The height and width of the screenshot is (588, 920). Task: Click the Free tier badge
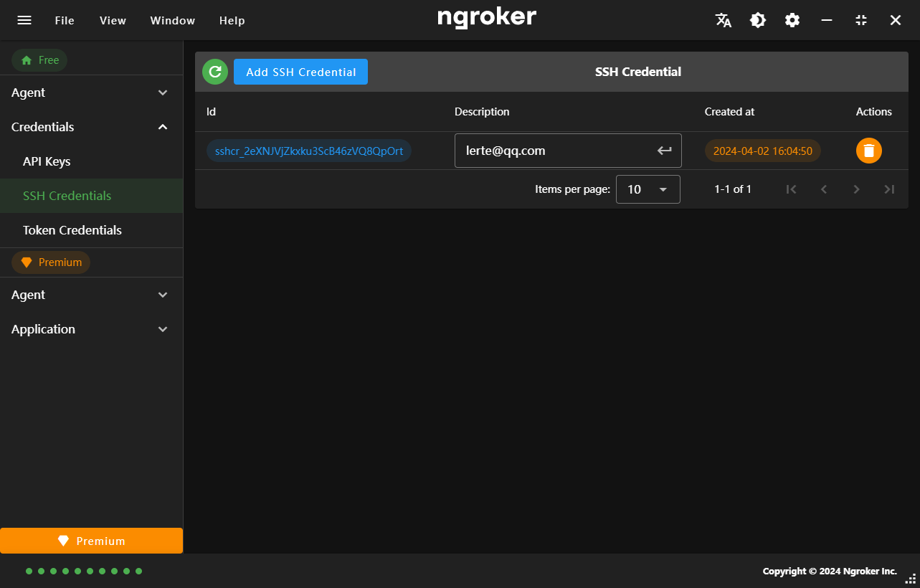[x=39, y=60]
